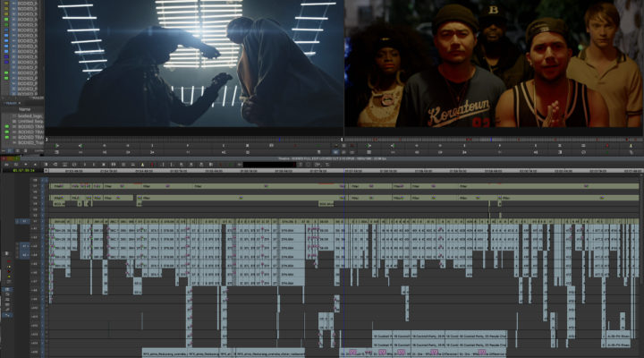This screenshot has height=358, width=644.
Task: Click the yellow Extract/Splice-in segment arrow in the Smart Tool
Action: click(9, 267)
